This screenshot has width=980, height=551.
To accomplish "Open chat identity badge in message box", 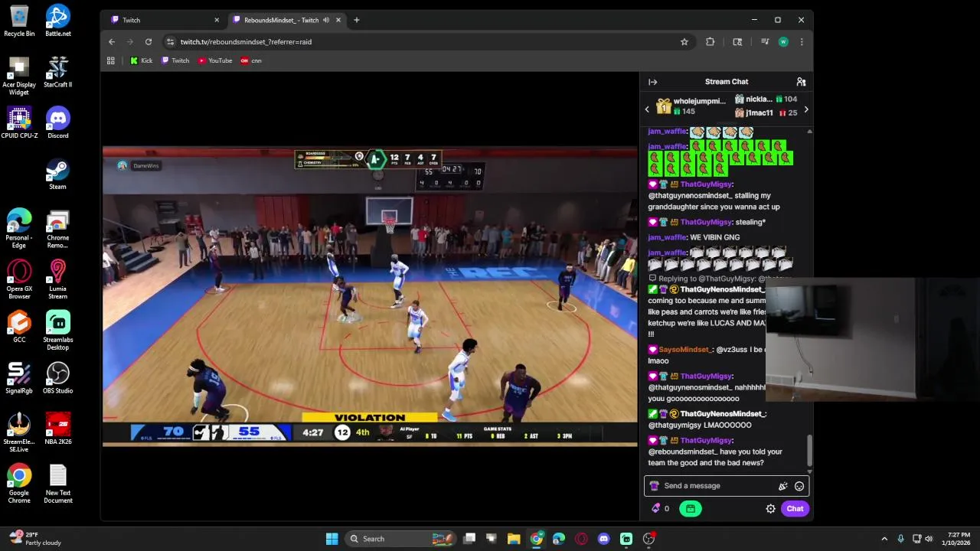I will pos(654,486).
